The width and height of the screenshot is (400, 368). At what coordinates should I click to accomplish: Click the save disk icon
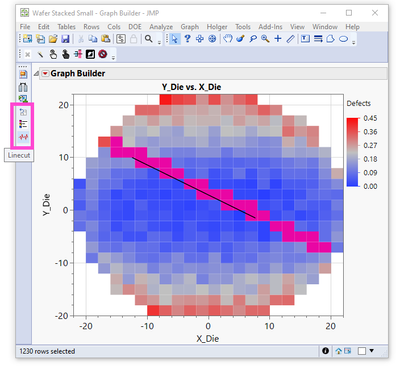coord(65,39)
